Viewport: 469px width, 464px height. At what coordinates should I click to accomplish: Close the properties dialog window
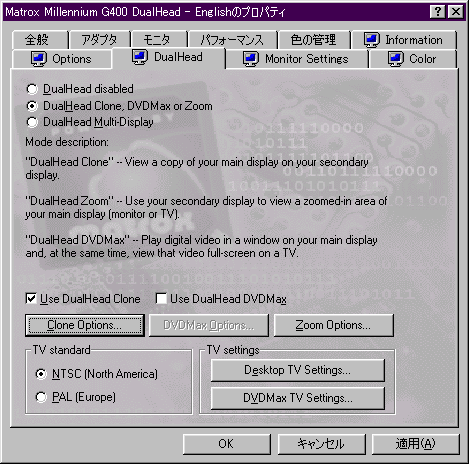(x=455, y=12)
